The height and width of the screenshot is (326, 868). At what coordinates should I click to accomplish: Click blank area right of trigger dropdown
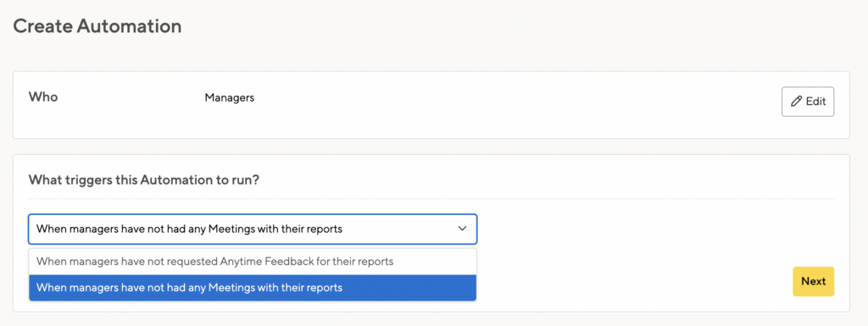pyautogui.click(x=637, y=229)
